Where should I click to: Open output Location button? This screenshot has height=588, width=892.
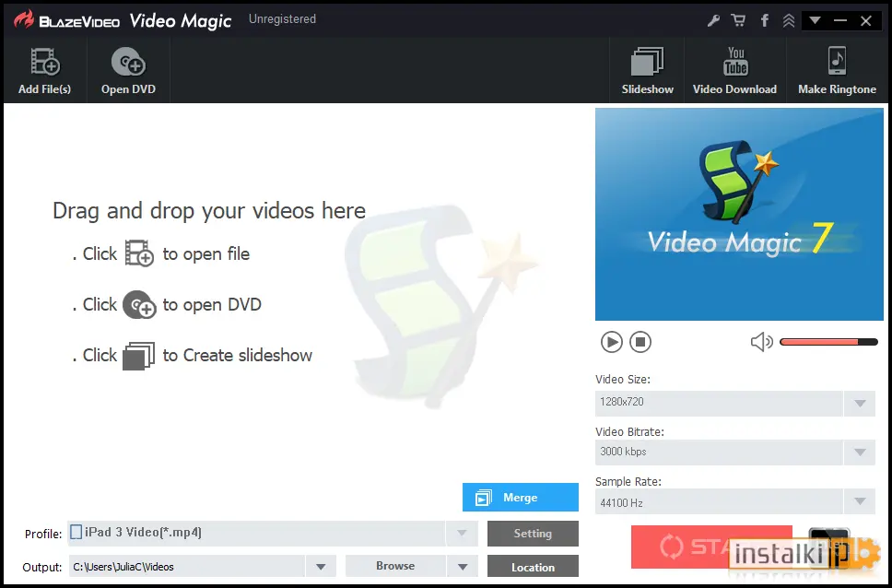click(x=533, y=567)
